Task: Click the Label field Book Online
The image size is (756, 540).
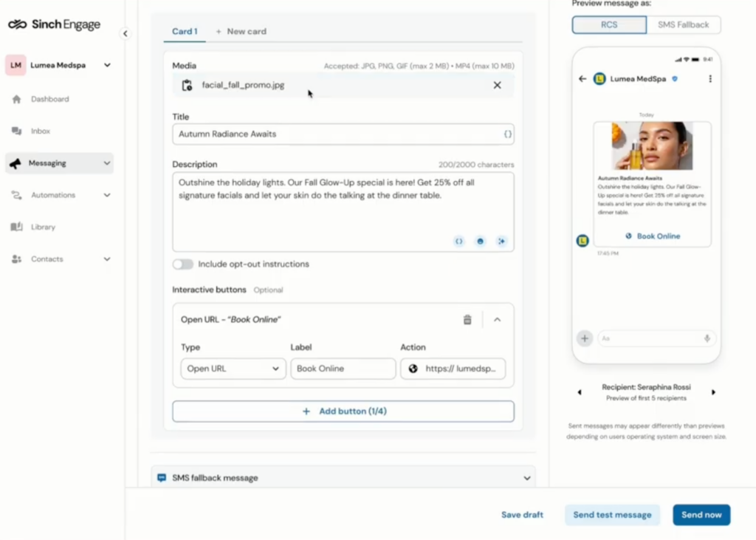Action: pos(343,369)
